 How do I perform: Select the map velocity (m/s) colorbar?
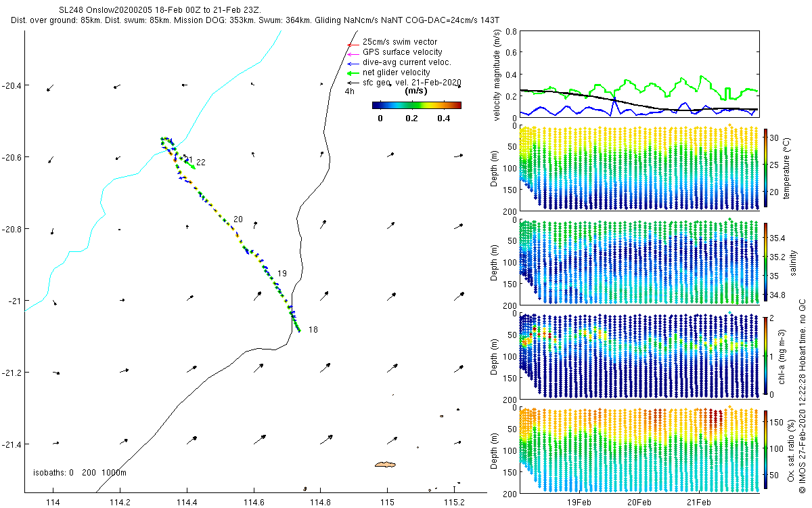(x=416, y=105)
